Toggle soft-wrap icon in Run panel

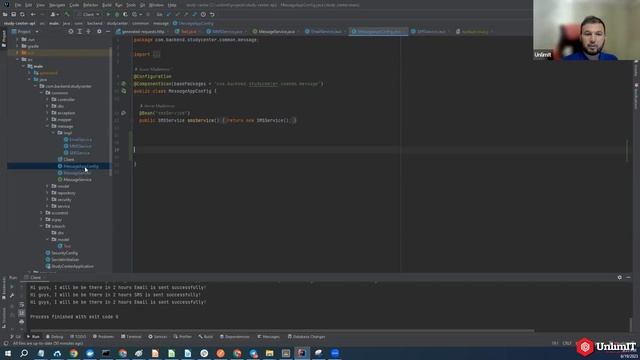(22, 304)
